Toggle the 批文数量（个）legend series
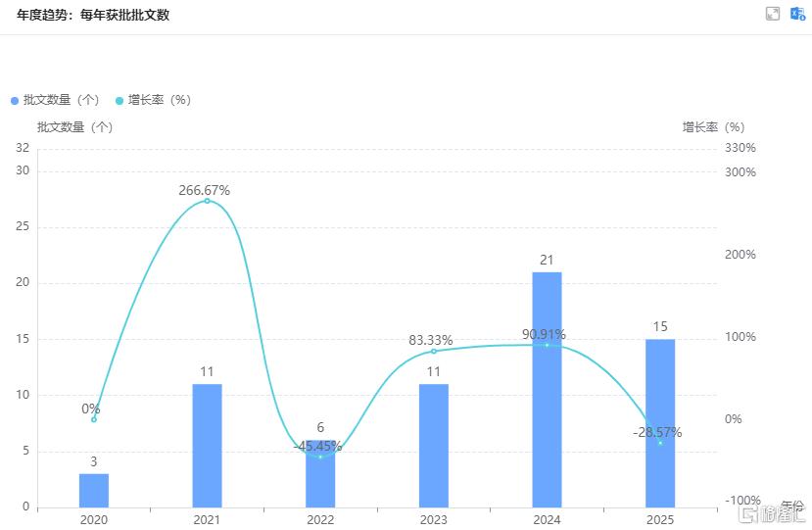The width and height of the screenshot is (812, 530). tap(55, 100)
